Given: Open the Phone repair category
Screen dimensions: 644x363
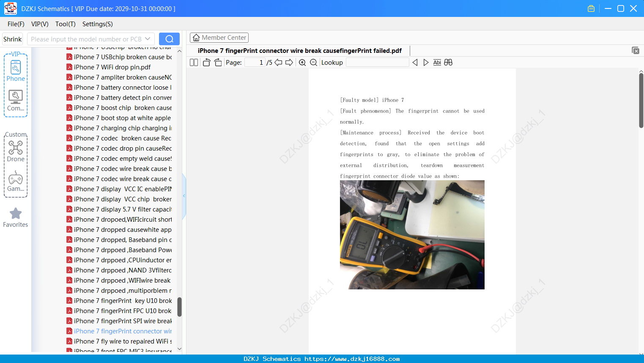Looking at the screenshot, I should click(16, 71).
